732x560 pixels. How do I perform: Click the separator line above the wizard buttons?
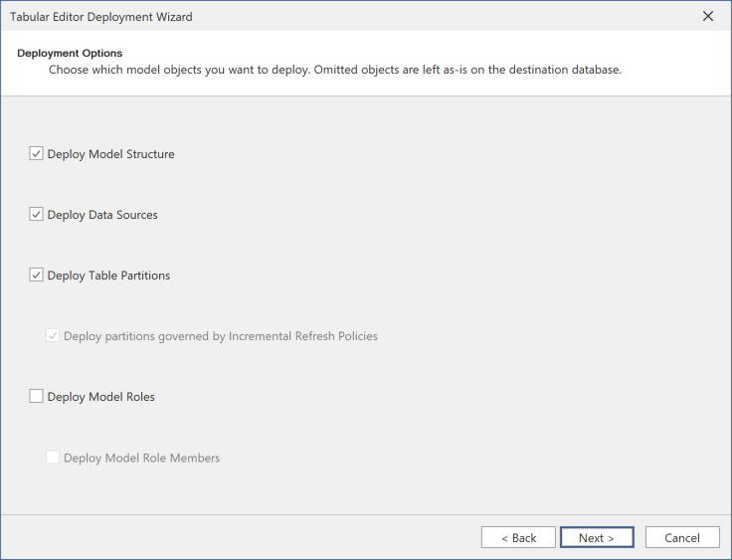[366, 514]
